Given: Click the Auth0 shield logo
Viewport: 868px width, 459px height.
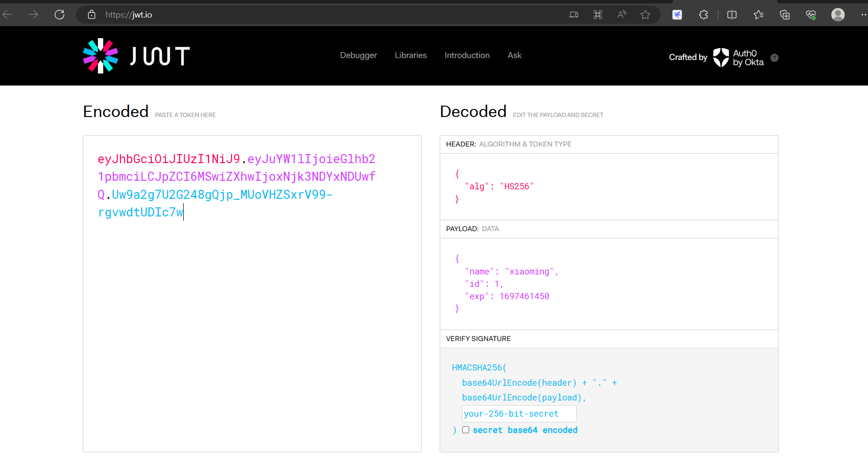Looking at the screenshot, I should coord(721,57).
